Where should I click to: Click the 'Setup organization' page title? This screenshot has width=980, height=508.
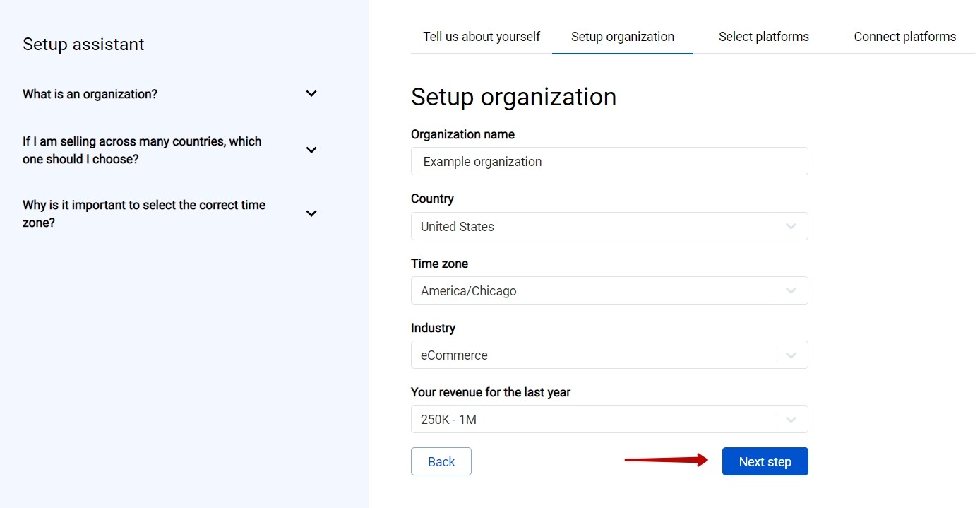(513, 97)
